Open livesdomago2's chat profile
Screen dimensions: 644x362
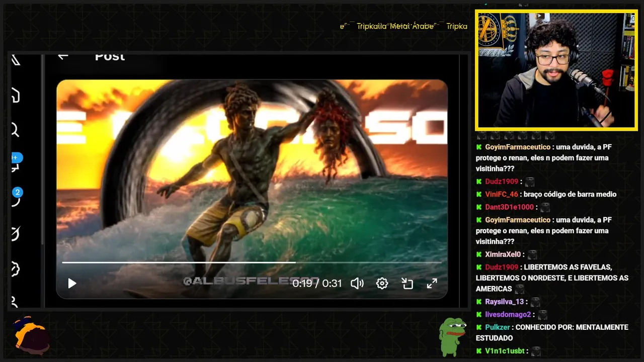pyautogui.click(x=508, y=314)
